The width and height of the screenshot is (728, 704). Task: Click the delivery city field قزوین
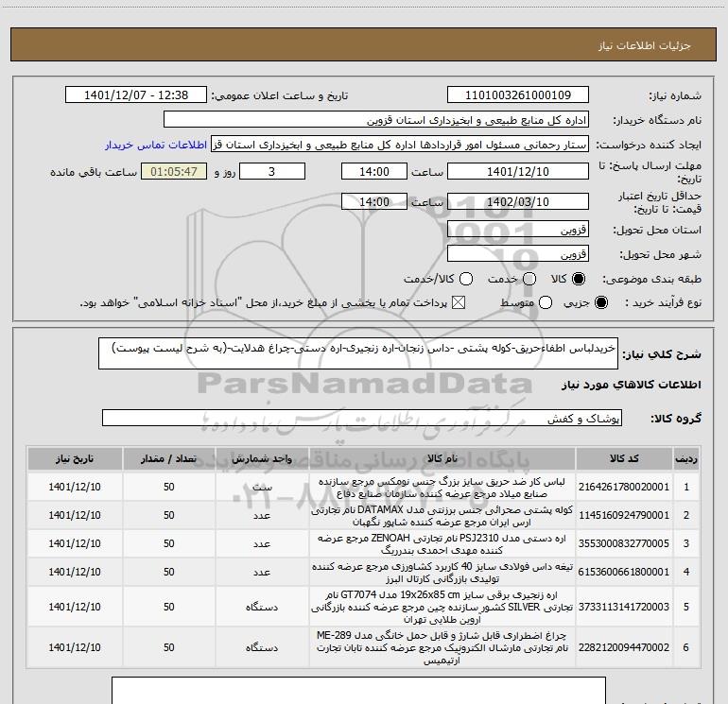tap(518, 253)
